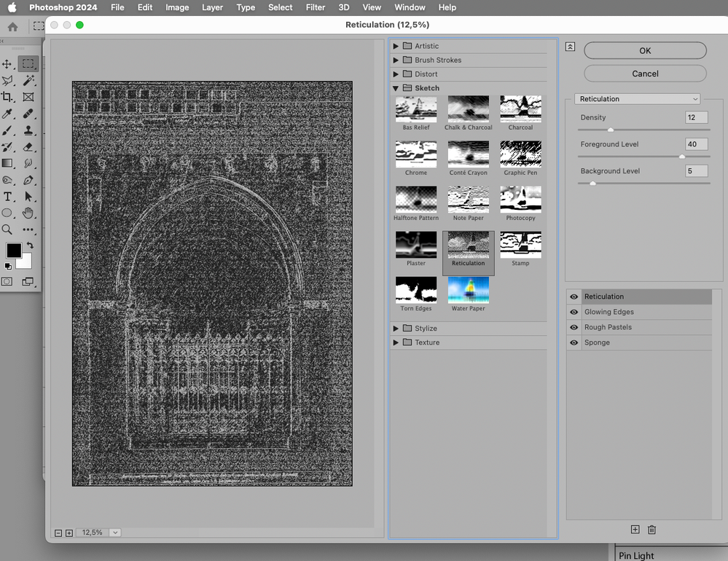728x561 pixels.
Task: Select the Type tool
Action: [8, 197]
